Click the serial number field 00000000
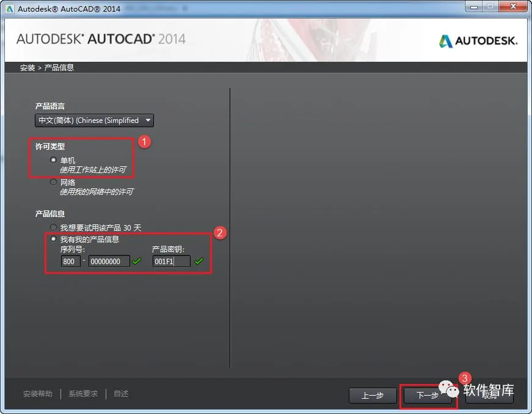 (x=109, y=261)
